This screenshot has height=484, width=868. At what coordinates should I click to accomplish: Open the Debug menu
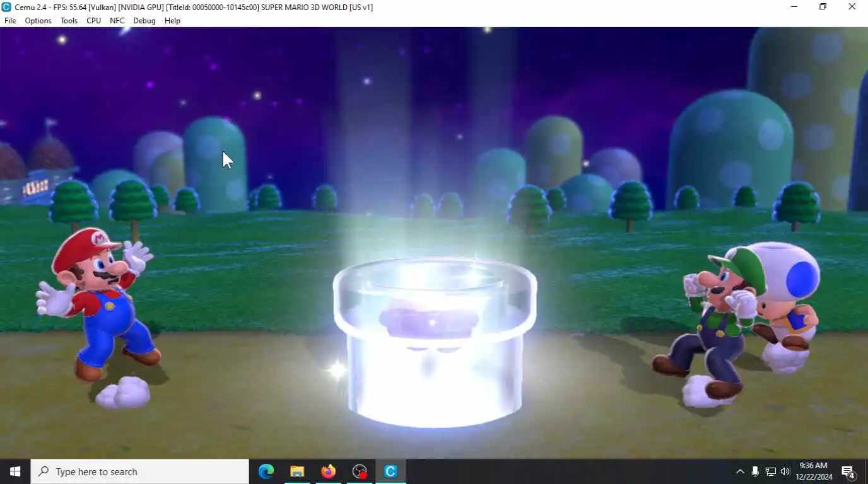click(x=144, y=21)
